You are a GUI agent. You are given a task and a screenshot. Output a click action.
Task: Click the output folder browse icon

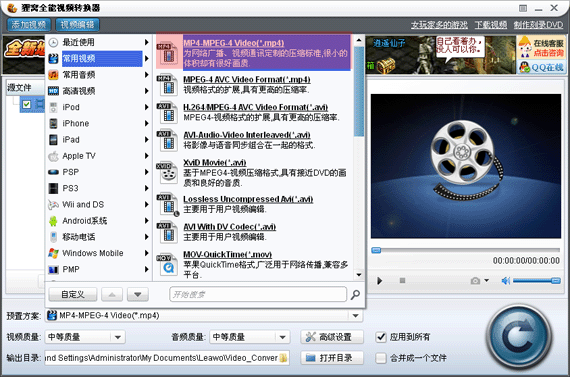tap(284, 358)
